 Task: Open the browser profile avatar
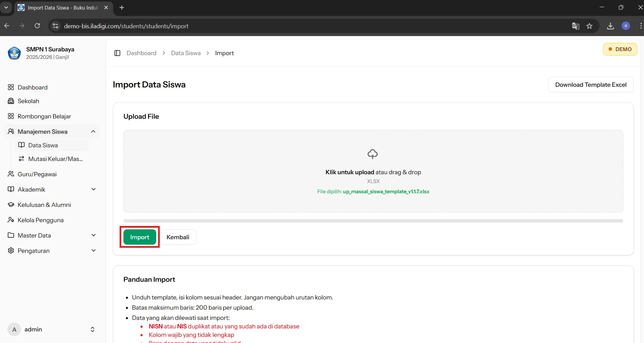click(626, 26)
